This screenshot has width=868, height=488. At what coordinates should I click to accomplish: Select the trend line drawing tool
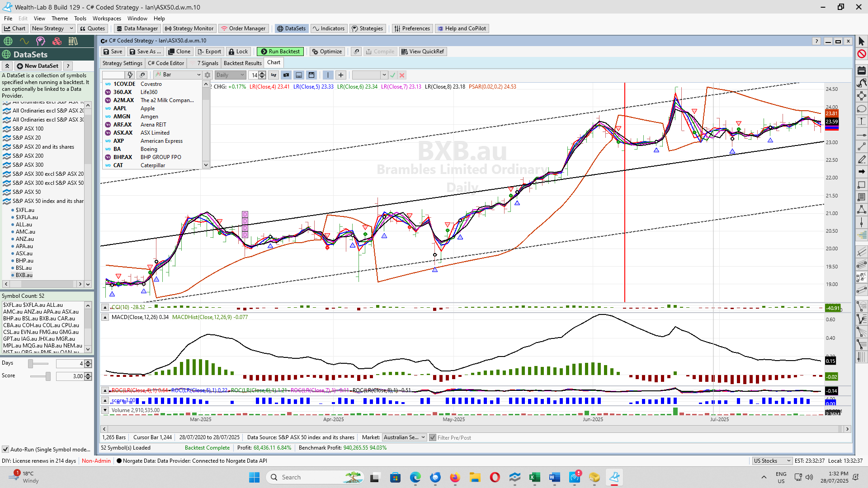click(861, 146)
